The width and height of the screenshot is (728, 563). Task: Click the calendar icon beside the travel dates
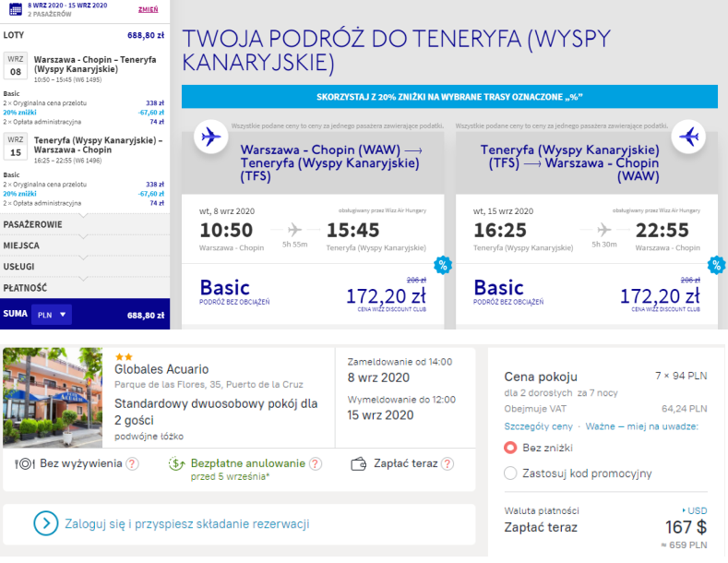pyautogui.click(x=14, y=10)
